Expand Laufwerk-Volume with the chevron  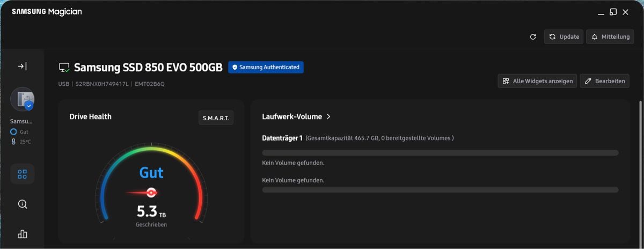[x=328, y=116]
